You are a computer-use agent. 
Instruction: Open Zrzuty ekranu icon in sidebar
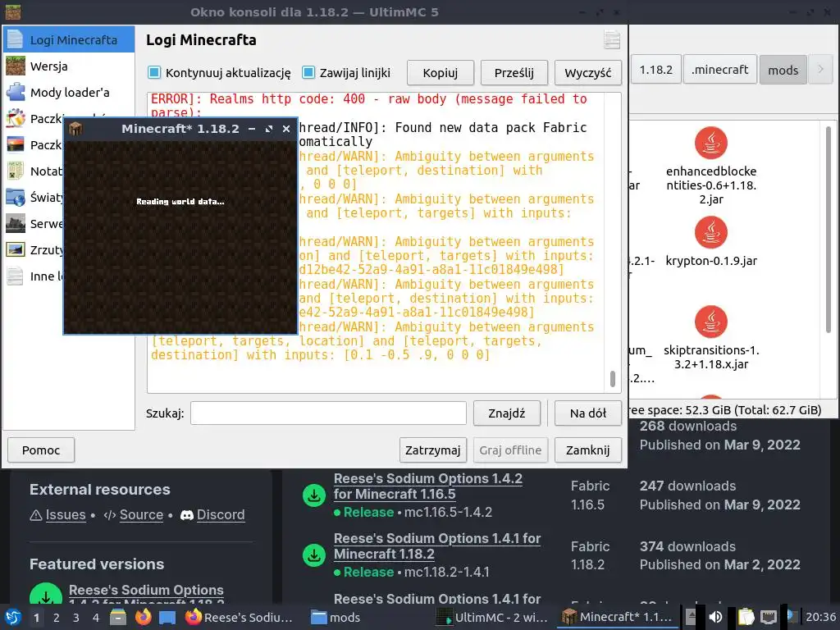16,249
